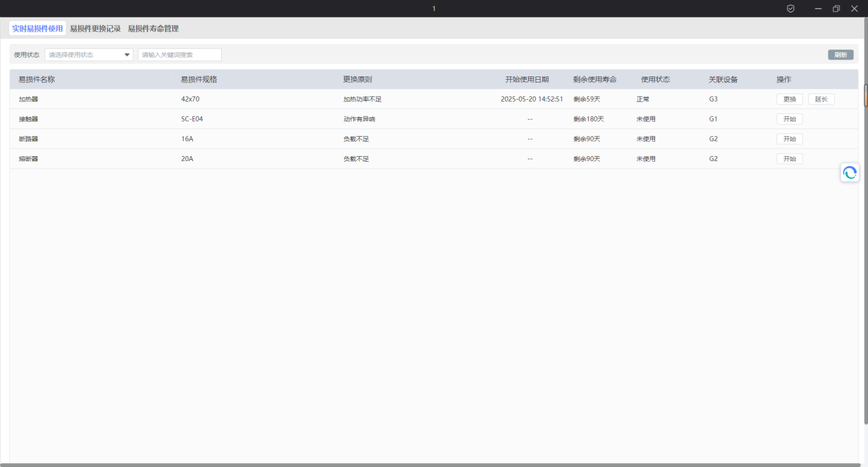Click the 易损件名称 column header
The width and height of the screenshot is (868, 467).
[x=36, y=80]
